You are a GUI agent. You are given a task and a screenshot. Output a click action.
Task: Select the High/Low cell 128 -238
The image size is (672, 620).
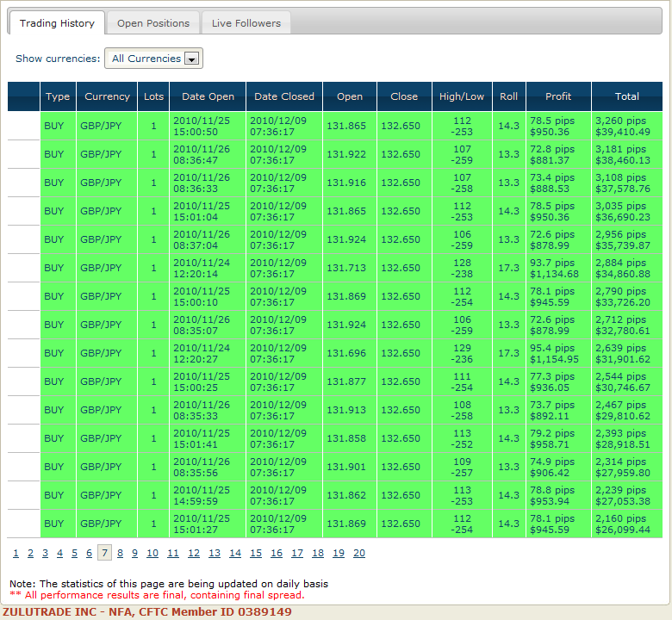pyautogui.click(x=462, y=268)
